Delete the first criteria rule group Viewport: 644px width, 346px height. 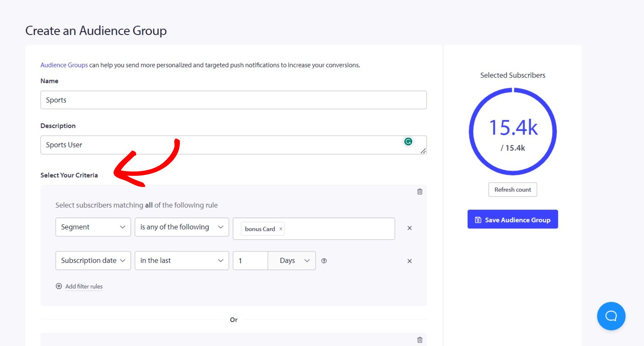[420, 192]
